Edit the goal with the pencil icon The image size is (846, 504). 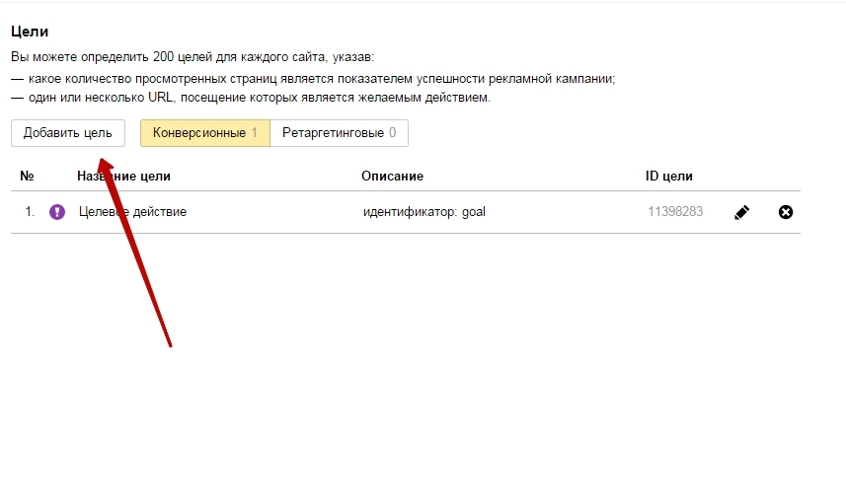[x=741, y=212]
